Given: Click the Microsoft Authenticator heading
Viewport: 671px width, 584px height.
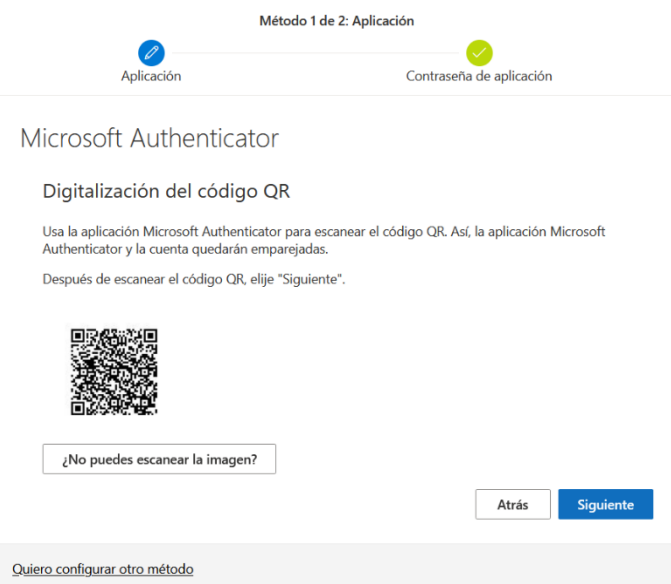Looking at the screenshot, I should pos(149,138).
